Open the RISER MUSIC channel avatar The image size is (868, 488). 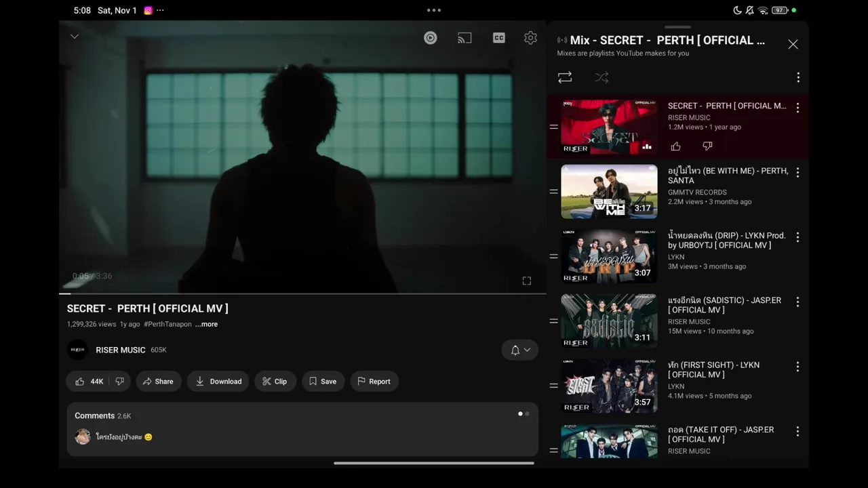78,350
